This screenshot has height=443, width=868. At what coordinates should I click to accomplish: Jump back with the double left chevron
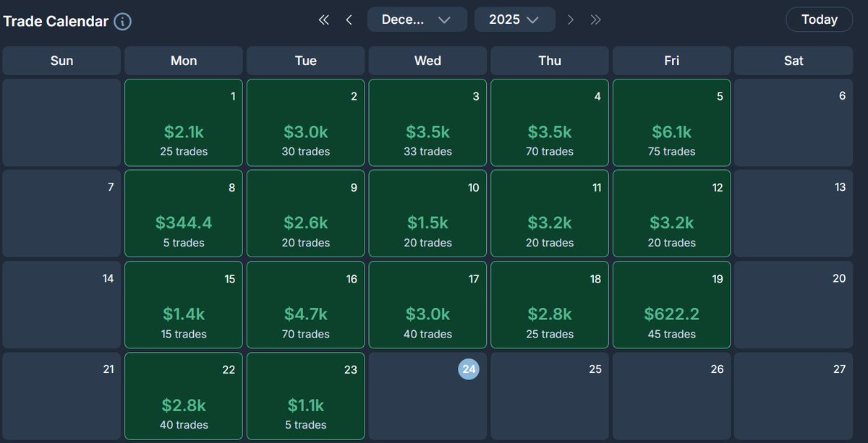[x=324, y=20]
